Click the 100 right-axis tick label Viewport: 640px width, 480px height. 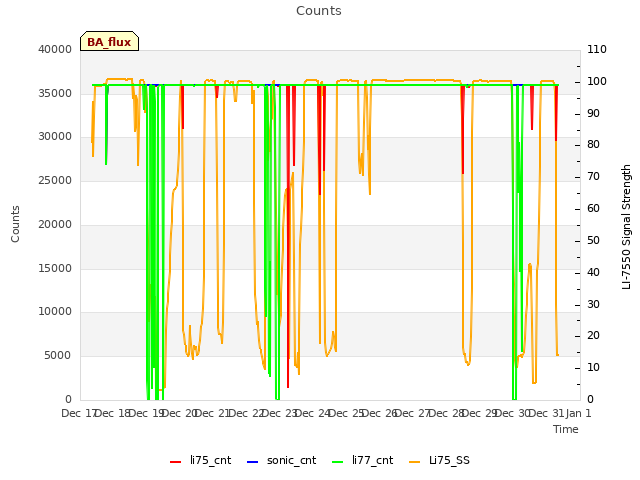coord(597,81)
